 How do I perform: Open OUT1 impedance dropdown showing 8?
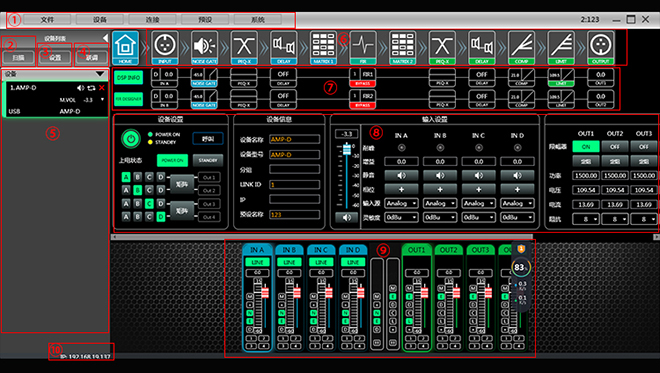coord(585,219)
